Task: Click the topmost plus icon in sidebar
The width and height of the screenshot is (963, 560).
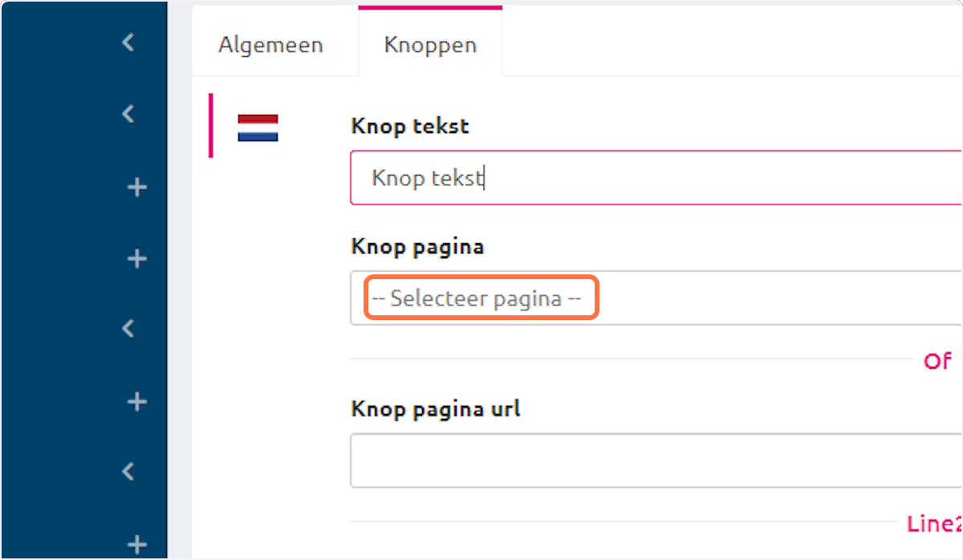Action: tap(137, 188)
